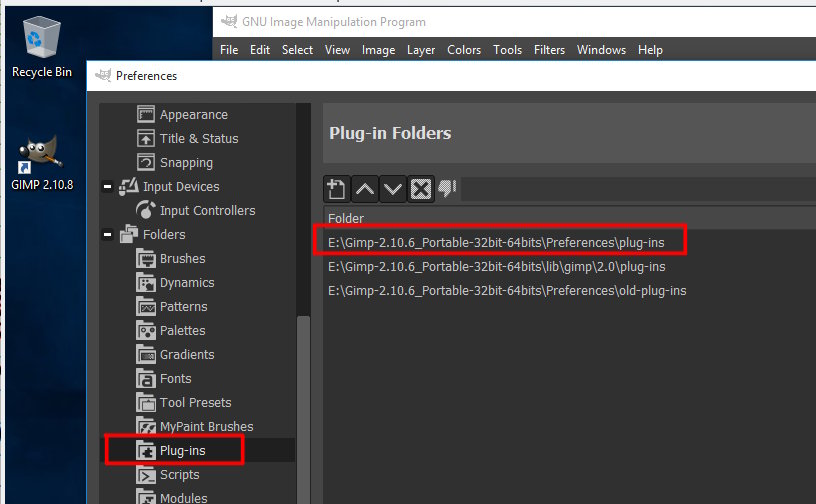Open the Help menu
Screen dimensions: 816x504
(650, 49)
